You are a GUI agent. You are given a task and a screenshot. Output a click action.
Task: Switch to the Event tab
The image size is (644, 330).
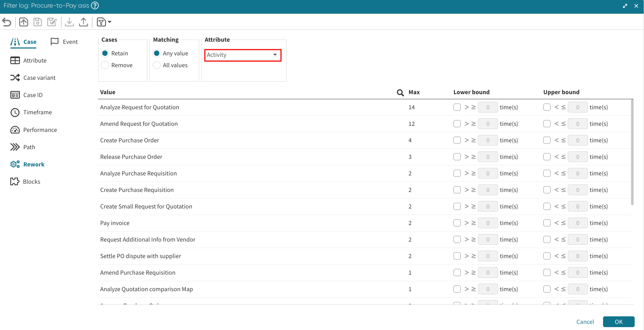coord(65,42)
